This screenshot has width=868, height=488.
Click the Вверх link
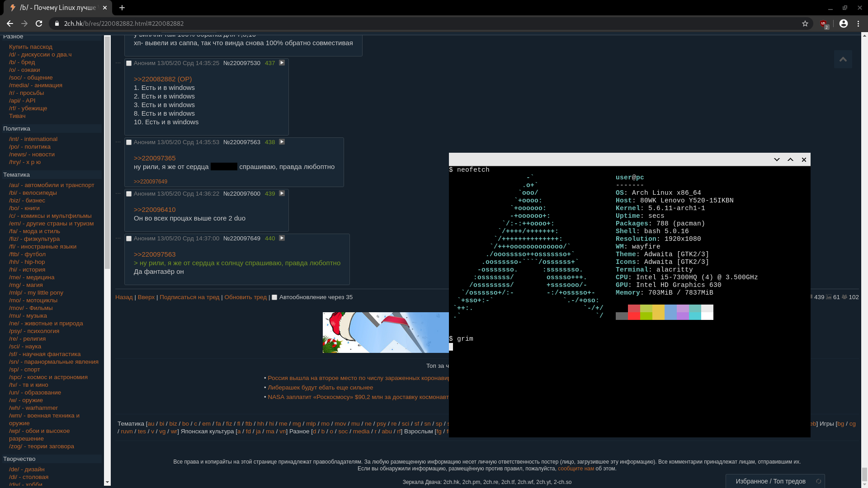click(x=146, y=297)
